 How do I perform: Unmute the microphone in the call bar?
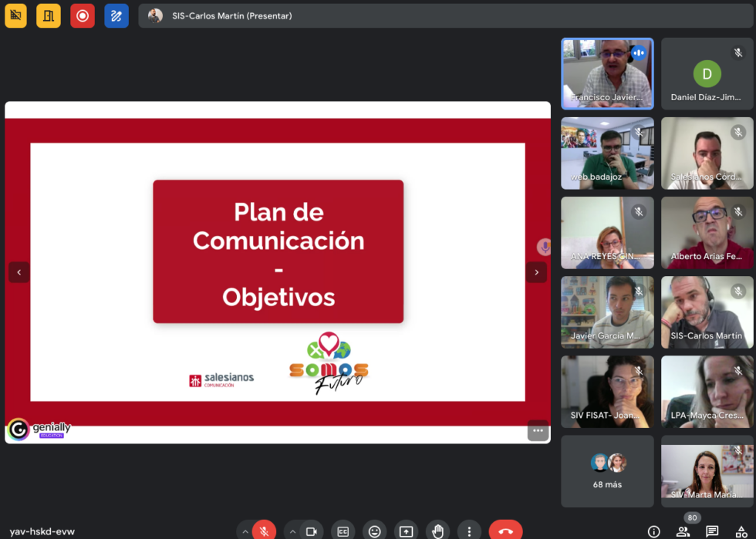click(264, 531)
